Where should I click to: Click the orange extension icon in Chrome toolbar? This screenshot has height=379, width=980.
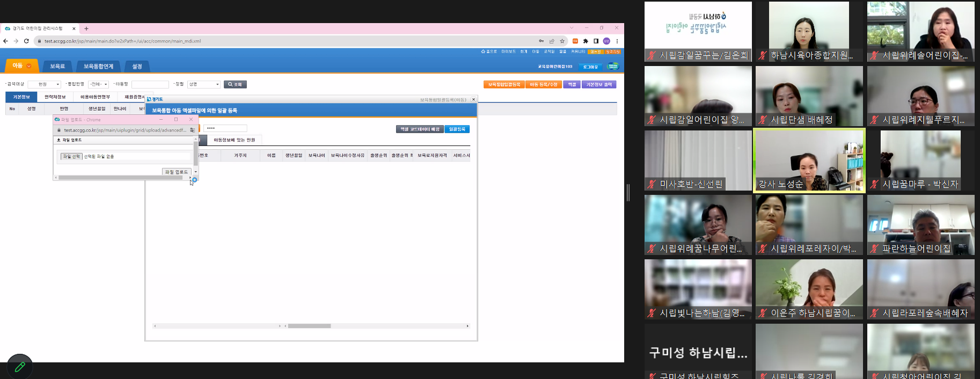575,41
